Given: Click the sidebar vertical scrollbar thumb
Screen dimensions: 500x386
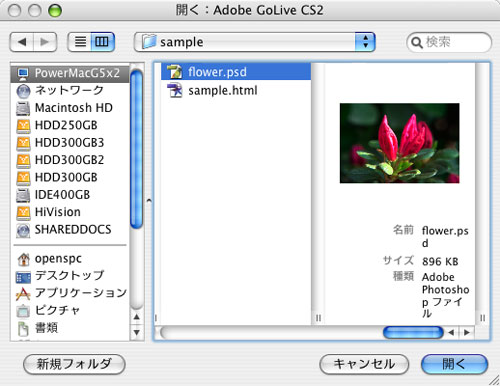Looking at the screenshot, I should [137, 150].
